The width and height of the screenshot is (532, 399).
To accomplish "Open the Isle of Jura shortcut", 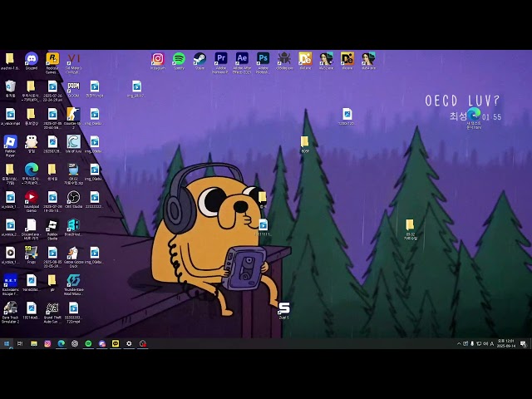I will click(x=73, y=142).
